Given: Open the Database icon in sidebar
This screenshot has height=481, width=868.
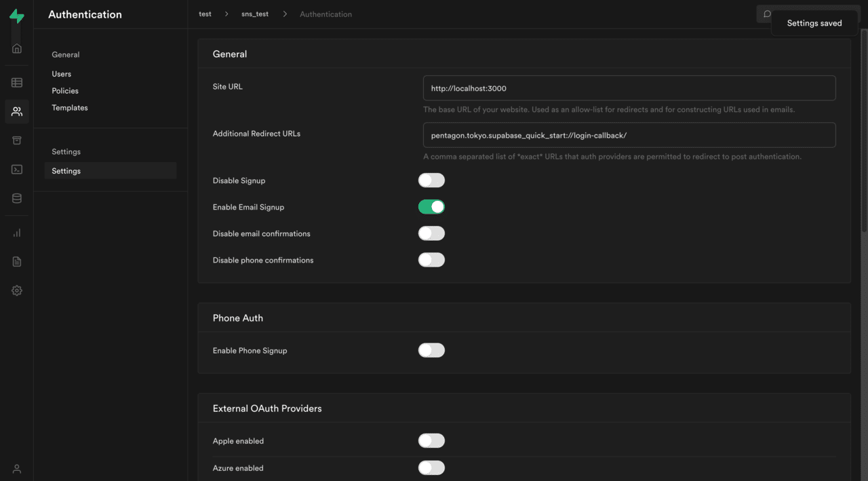Looking at the screenshot, I should tap(17, 199).
